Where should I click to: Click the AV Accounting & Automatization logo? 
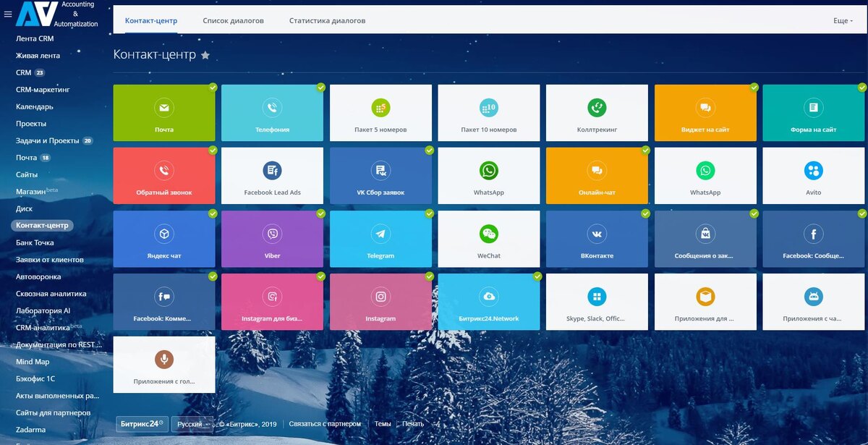[x=56, y=15]
